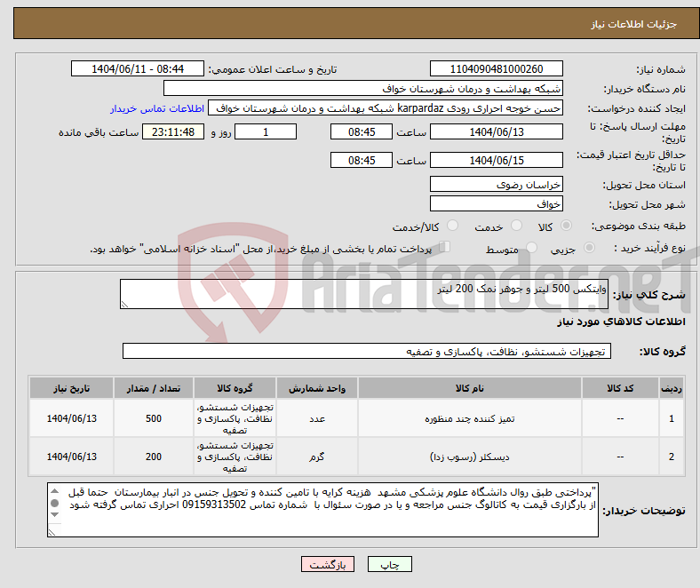
Task: Click the price validity time 08:45 field
Action: pos(362,160)
